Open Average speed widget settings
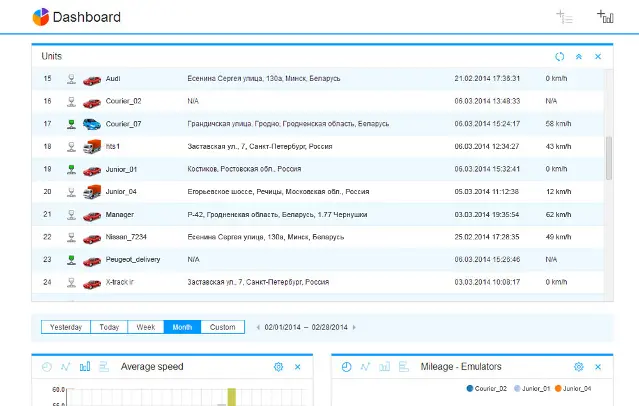639x406 pixels. pyautogui.click(x=278, y=367)
